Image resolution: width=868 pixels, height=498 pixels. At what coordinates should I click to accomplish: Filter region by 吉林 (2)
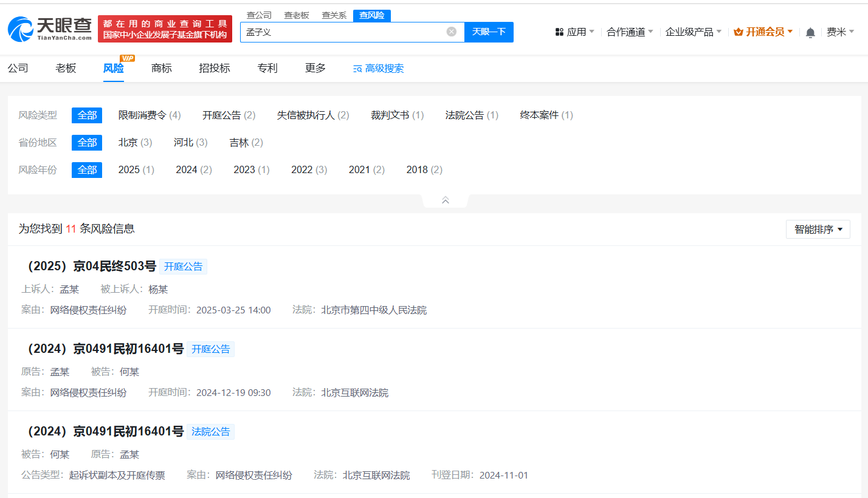pyautogui.click(x=246, y=143)
